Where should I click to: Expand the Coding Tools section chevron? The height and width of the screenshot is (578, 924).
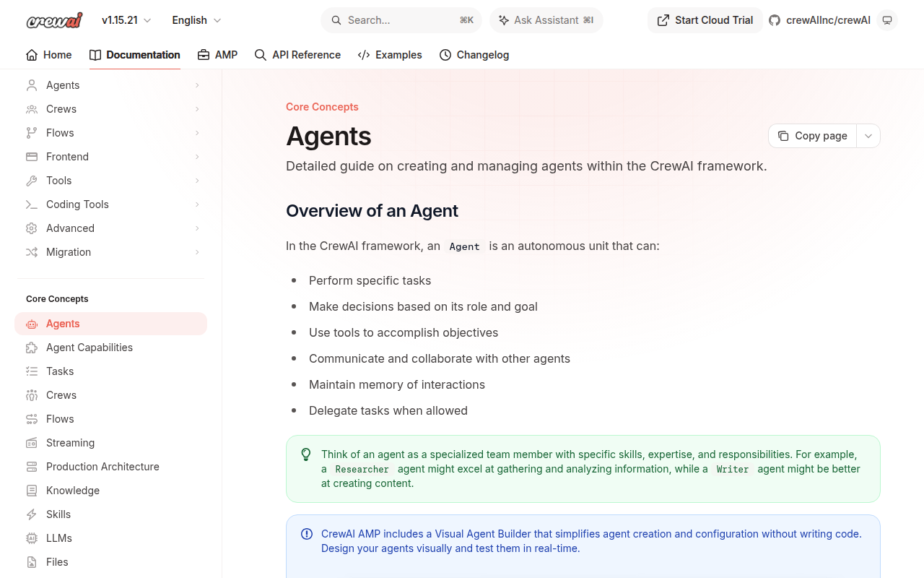click(197, 204)
